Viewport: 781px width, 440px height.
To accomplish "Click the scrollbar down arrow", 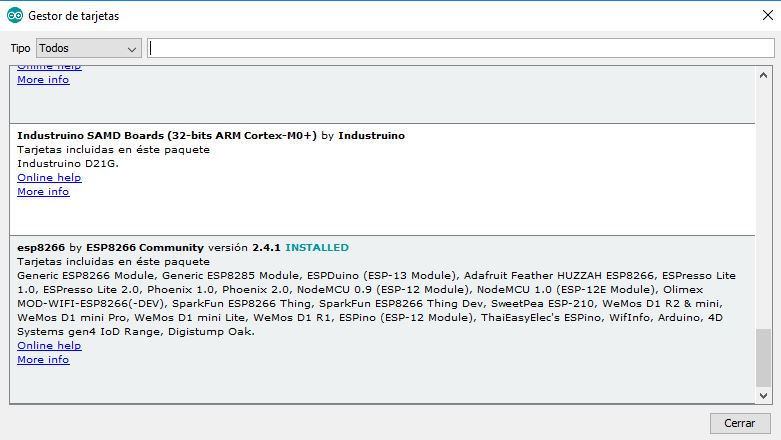I will [x=763, y=396].
